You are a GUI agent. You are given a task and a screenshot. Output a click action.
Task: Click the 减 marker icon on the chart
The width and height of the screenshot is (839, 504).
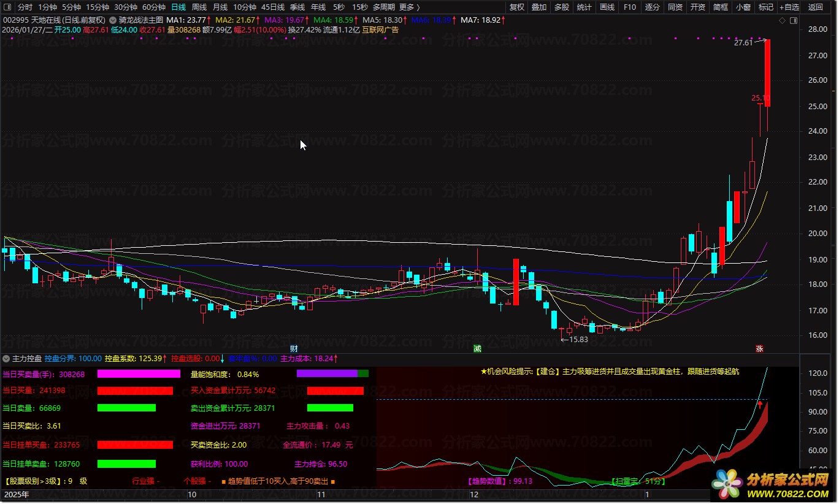477,348
